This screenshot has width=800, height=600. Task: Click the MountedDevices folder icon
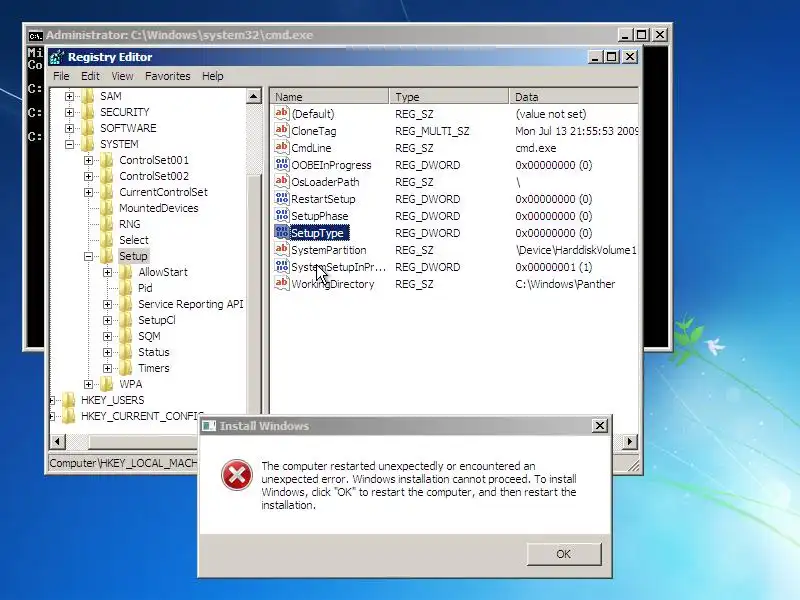[x=107, y=208]
